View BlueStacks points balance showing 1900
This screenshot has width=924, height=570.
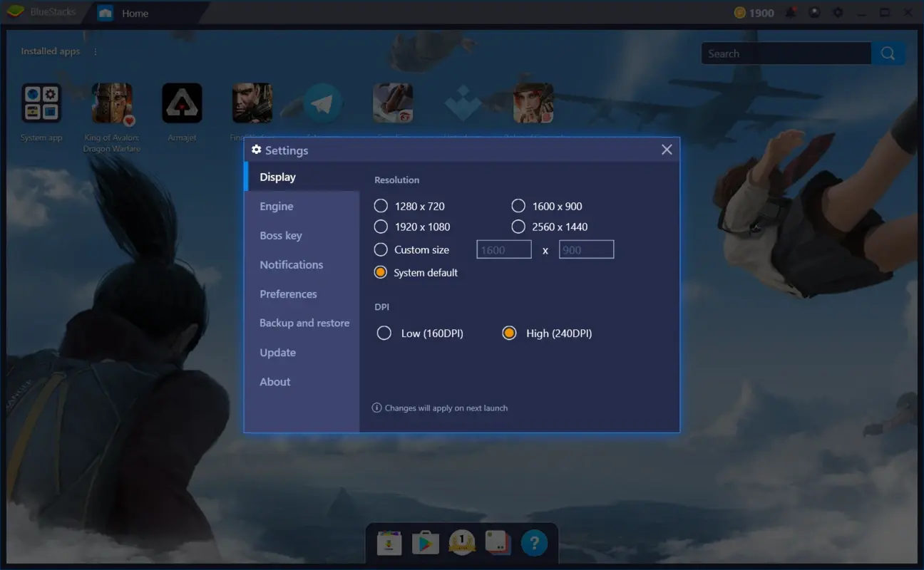(x=752, y=12)
